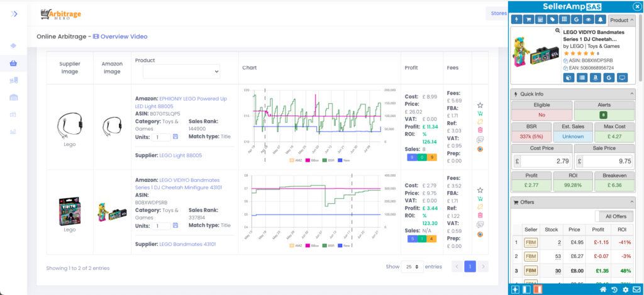The height and width of the screenshot is (295, 644).
Task: Click link icon in LED Light 88005 row
Action: coord(480,122)
